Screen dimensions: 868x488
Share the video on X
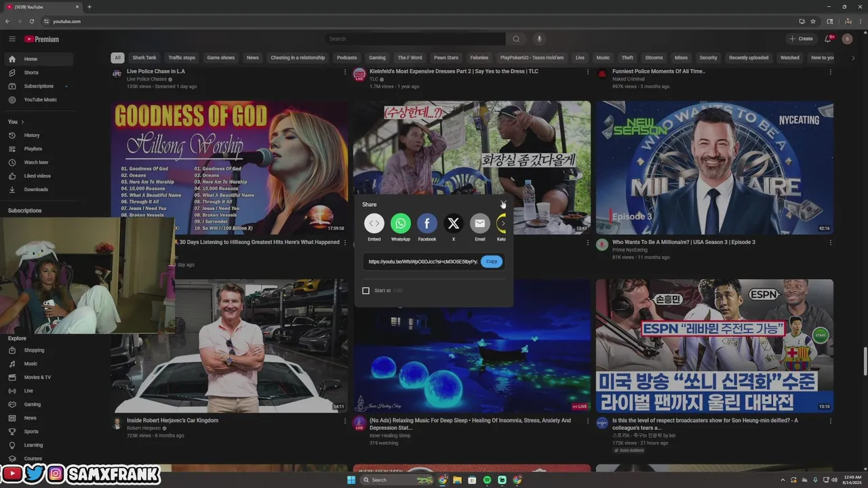(x=454, y=223)
